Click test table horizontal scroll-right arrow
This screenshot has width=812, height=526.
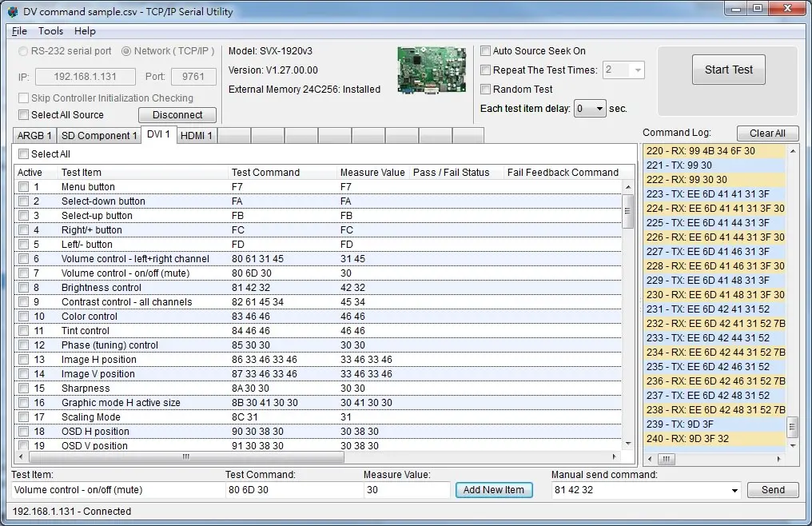[614, 457]
